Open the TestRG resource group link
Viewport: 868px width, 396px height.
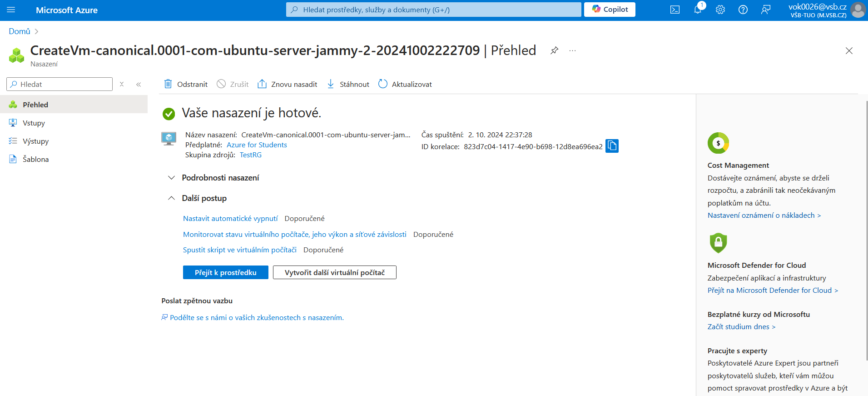click(251, 155)
